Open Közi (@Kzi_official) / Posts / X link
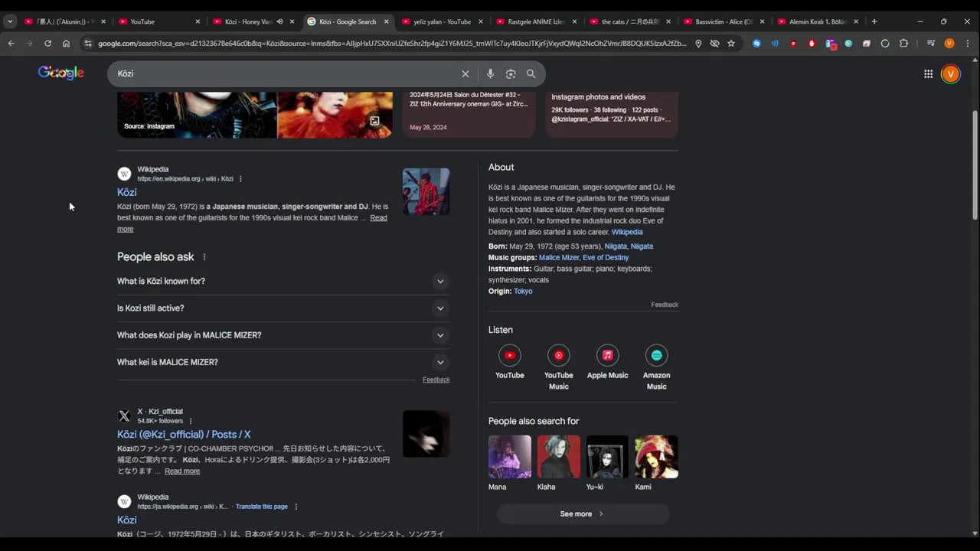Screen dimensions: 980x551 pos(184,434)
